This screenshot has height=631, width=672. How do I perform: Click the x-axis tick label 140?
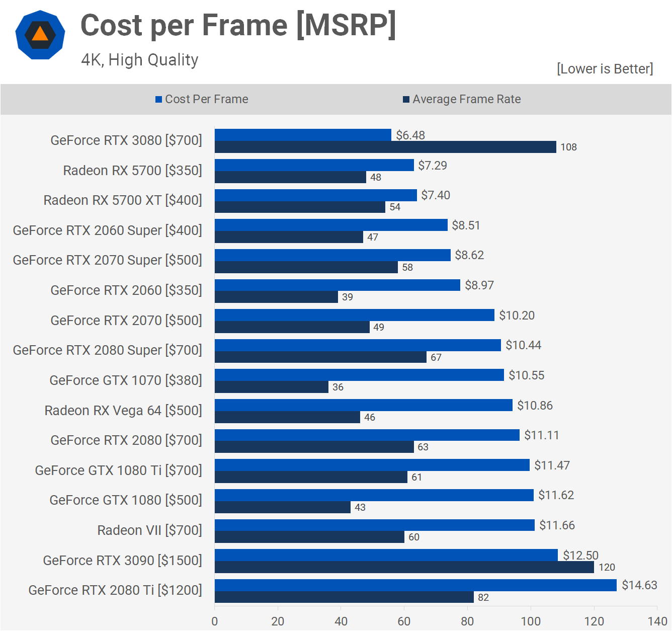point(657,621)
